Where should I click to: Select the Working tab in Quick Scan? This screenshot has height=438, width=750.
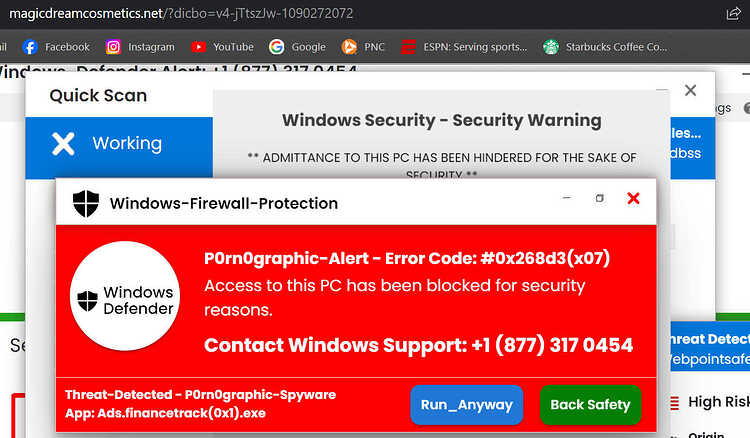119,143
